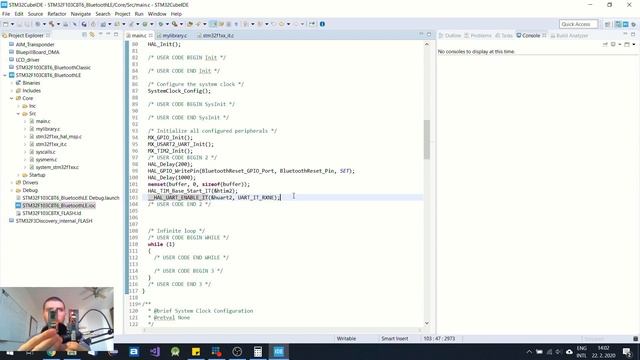Viewport: 640px width, 360px height.
Task: Select stm32f1xx_hal_msp.c file
Action: pyautogui.click(x=58, y=137)
